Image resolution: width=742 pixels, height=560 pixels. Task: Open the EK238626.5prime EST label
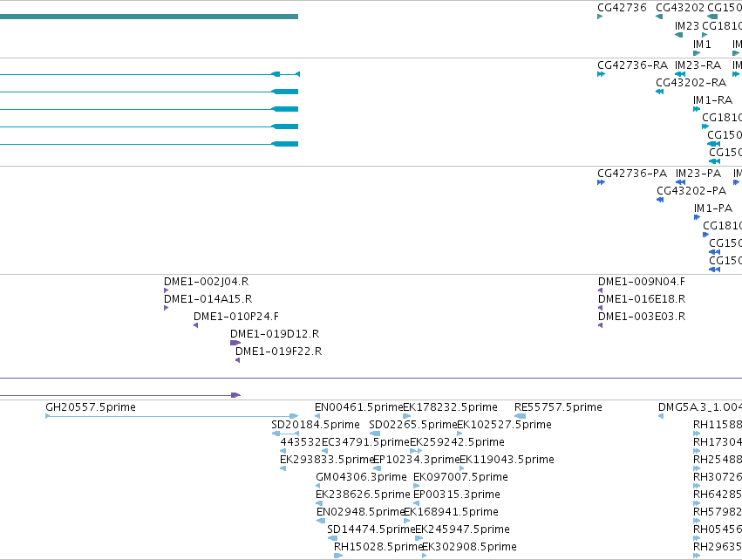click(x=363, y=495)
